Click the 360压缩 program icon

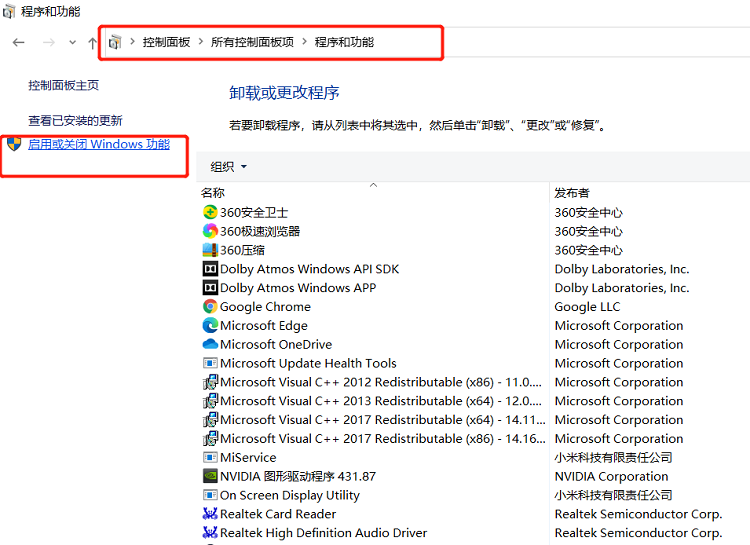pyautogui.click(x=210, y=250)
